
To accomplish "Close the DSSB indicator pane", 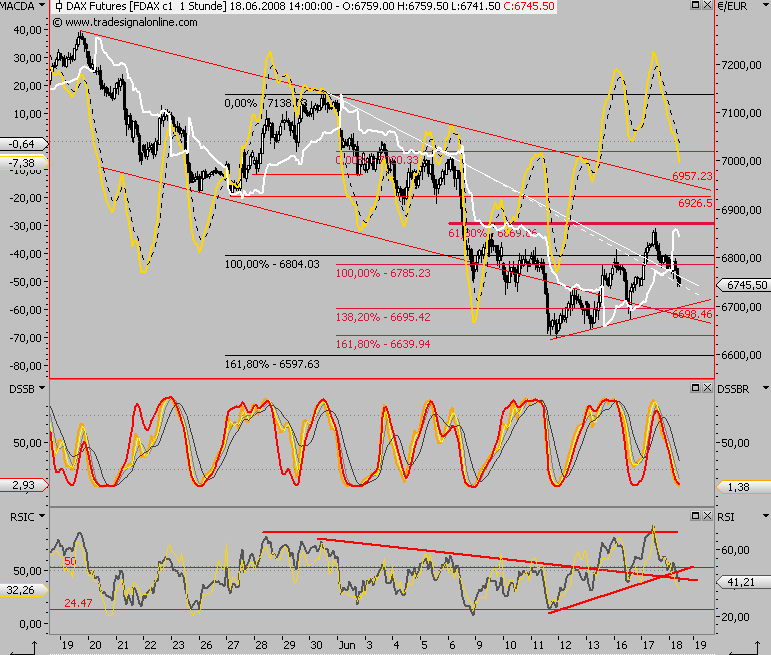I will point(707,388).
